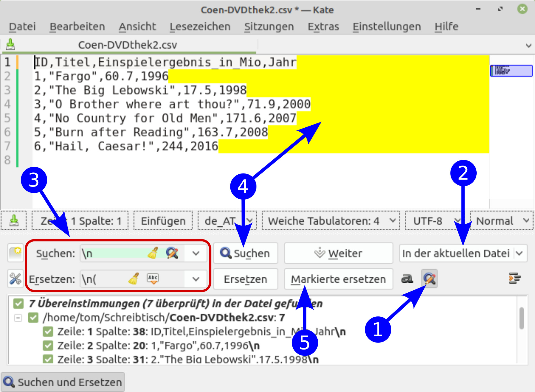
Task: Switch to the Coen-DVDthek2.csv tab
Action: (128, 44)
